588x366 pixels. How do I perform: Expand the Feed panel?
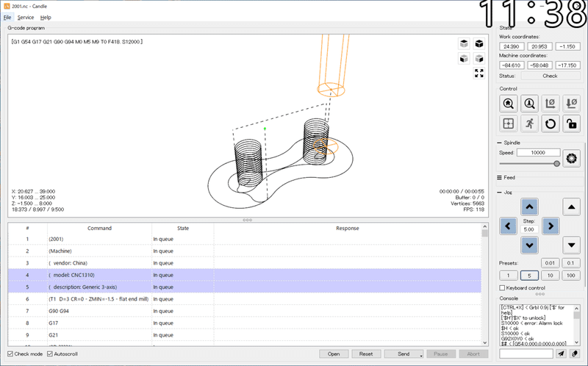(x=499, y=177)
